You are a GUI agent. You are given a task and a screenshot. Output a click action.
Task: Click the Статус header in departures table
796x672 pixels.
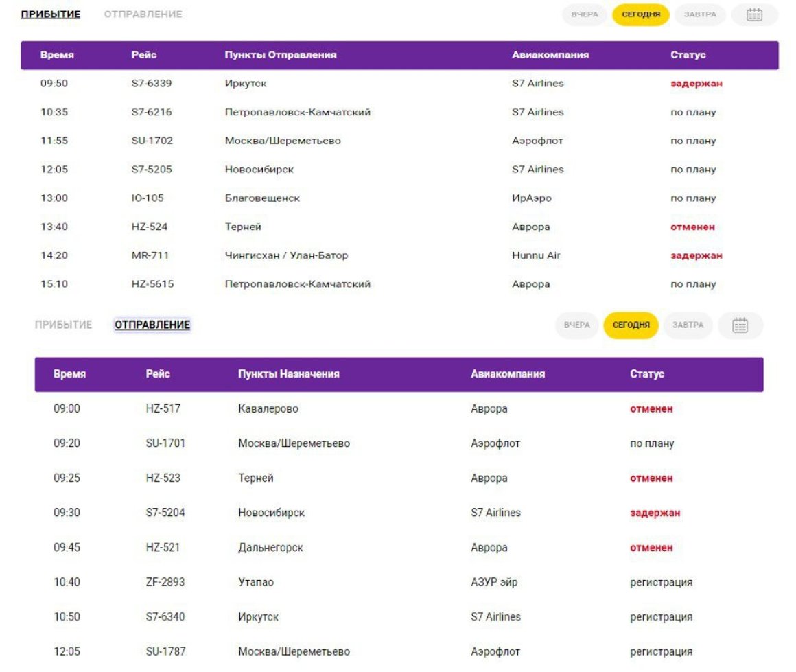tap(646, 374)
